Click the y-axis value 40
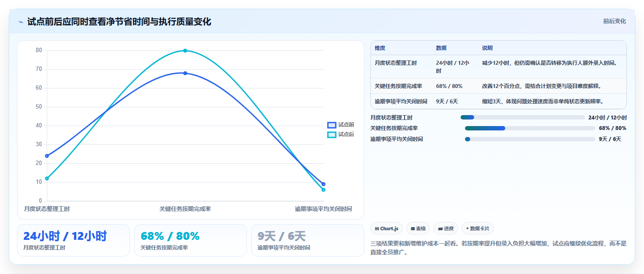The height and width of the screenshot is (274, 644). point(39,126)
